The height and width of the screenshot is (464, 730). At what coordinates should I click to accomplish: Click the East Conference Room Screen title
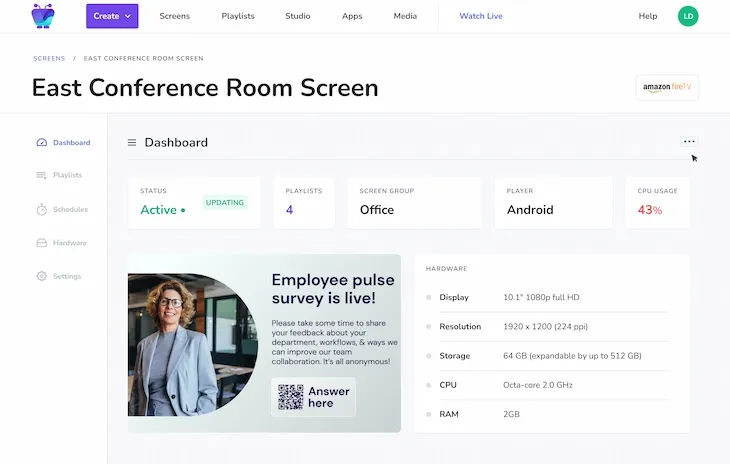(x=205, y=87)
